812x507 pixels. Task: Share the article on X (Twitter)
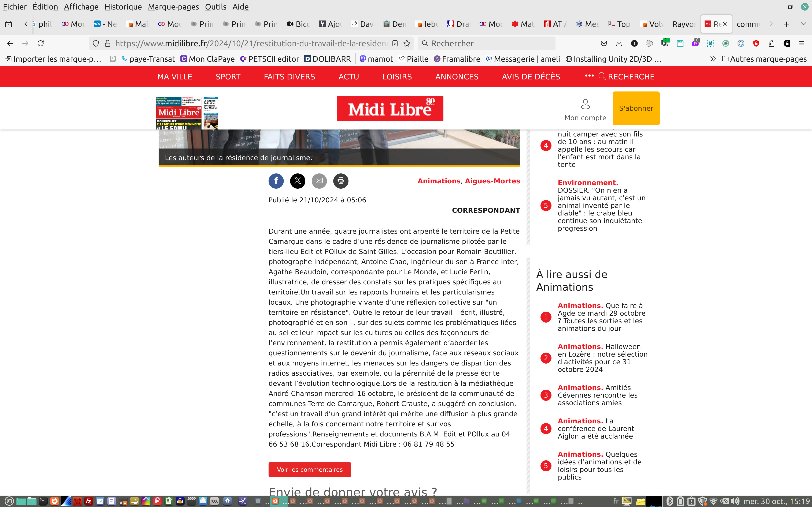click(297, 181)
